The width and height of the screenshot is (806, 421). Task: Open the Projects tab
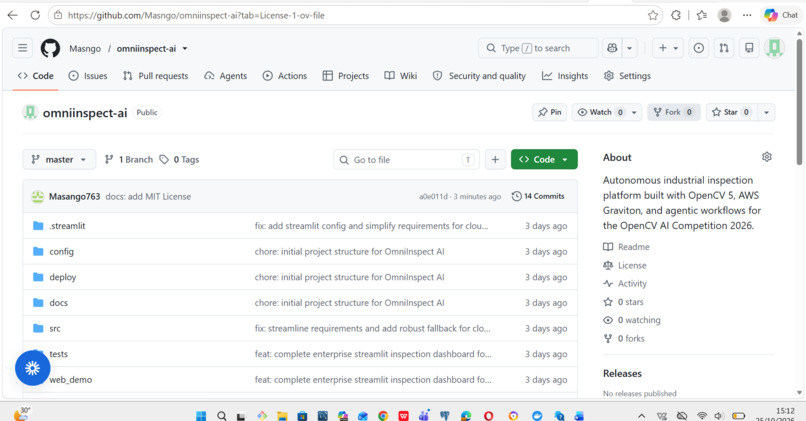tap(346, 76)
